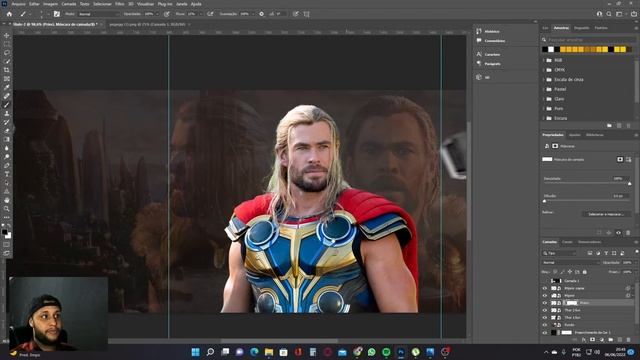This screenshot has width=640, height=360.
Task: Click the Selecionar e mascarar button
Action: (x=606, y=214)
